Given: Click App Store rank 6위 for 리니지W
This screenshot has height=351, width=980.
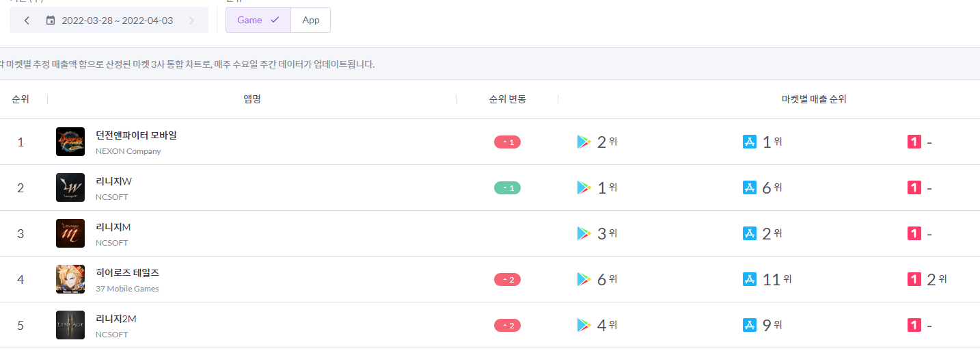Looking at the screenshot, I should click(x=772, y=187).
